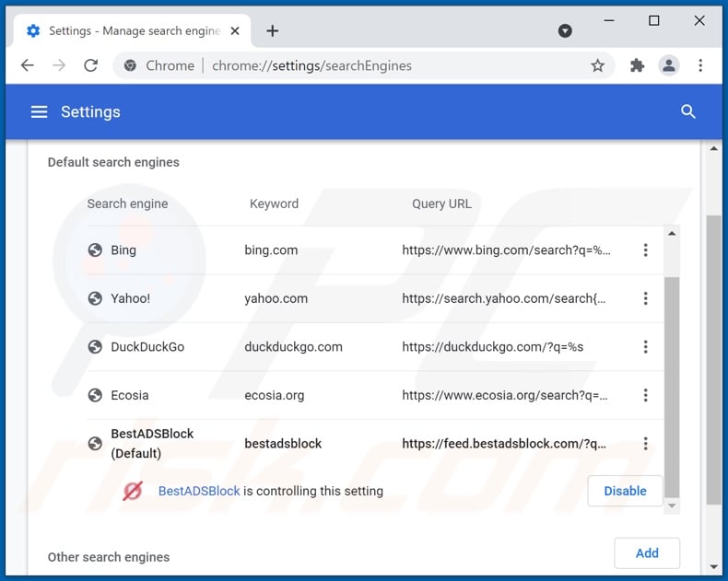Add a new search engine

point(647,553)
